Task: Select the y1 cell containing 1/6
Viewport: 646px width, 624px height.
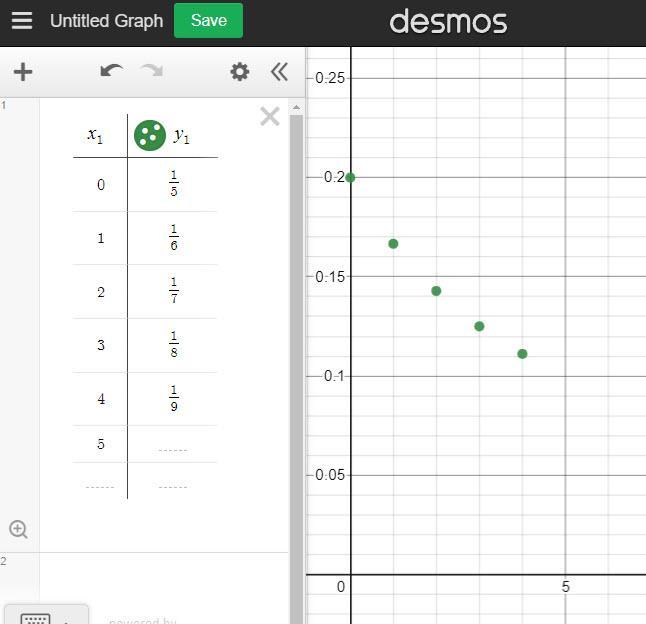Action: point(173,238)
